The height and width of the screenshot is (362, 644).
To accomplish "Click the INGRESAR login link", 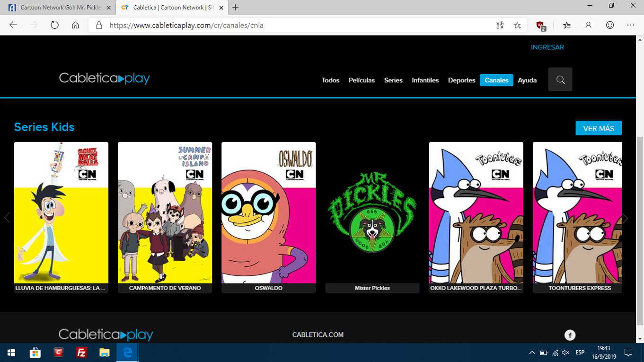I will pos(547,47).
